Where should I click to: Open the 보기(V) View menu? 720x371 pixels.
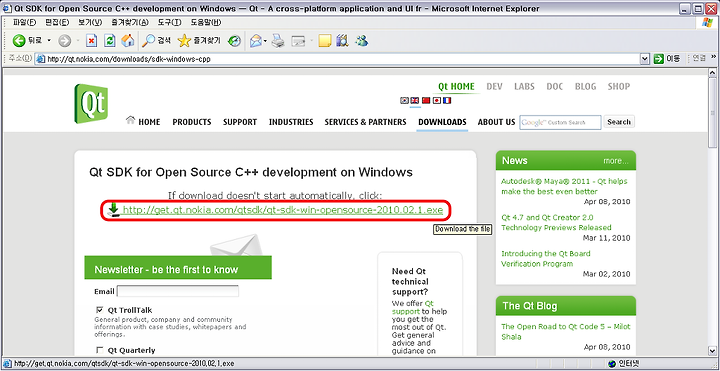pyautogui.click(x=90, y=22)
